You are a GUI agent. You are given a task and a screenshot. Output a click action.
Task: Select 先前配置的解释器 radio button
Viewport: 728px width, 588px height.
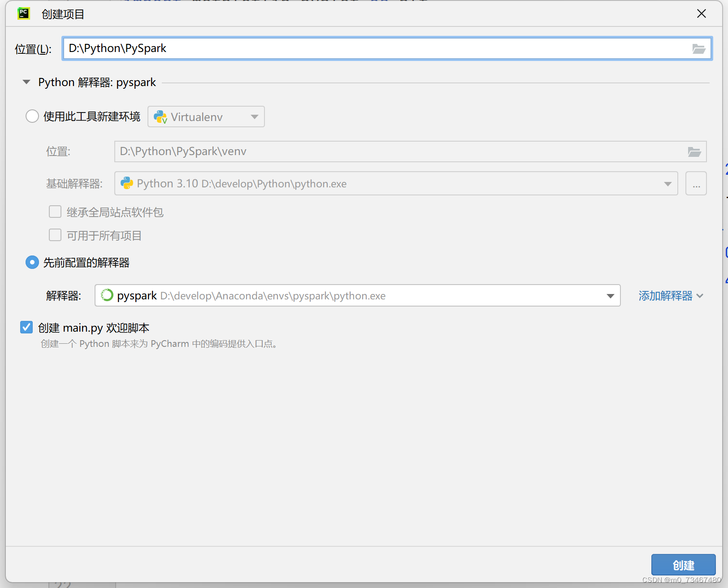(x=32, y=262)
